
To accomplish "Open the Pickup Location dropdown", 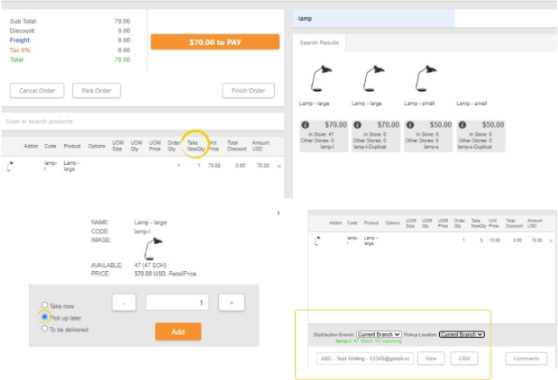I will pyautogui.click(x=462, y=334).
